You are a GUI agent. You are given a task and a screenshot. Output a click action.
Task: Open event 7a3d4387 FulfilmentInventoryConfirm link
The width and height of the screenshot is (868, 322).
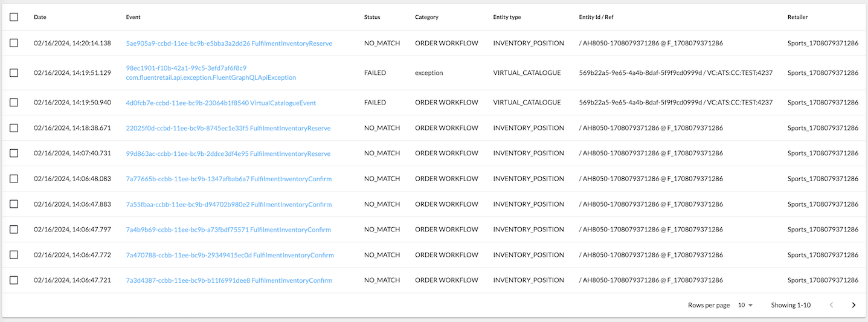[228, 280]
